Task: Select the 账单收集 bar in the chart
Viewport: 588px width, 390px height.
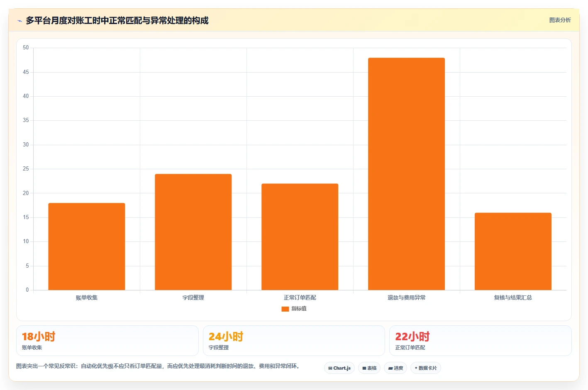Action: point(87,246)
